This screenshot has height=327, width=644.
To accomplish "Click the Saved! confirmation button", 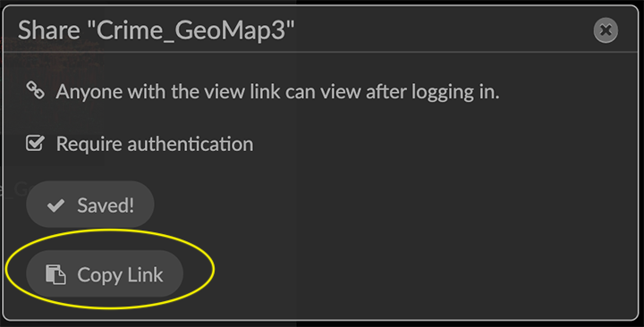I will pos(90,205).
